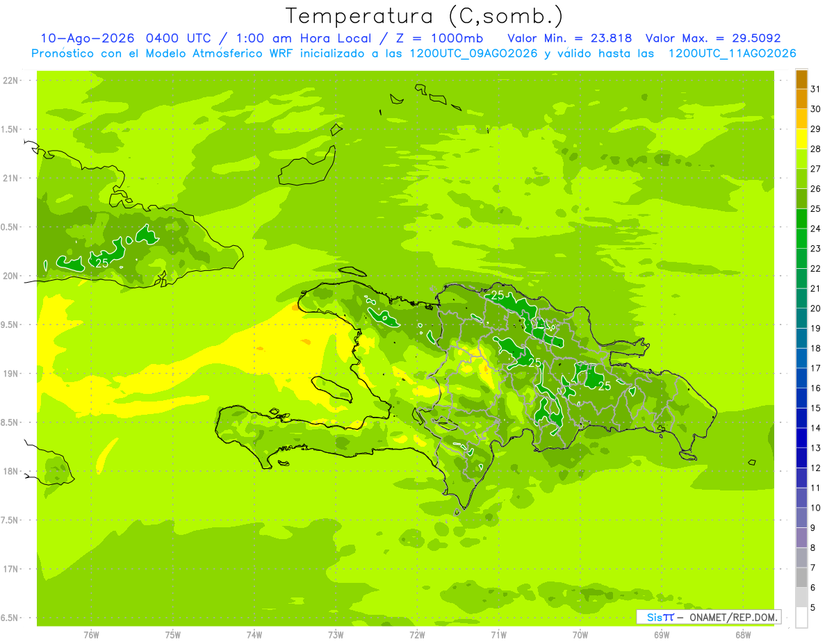Screen dimensions: 834x644
Task: Pick the lime colorbar swatch between 26 and 27
Action: [801, 179]
